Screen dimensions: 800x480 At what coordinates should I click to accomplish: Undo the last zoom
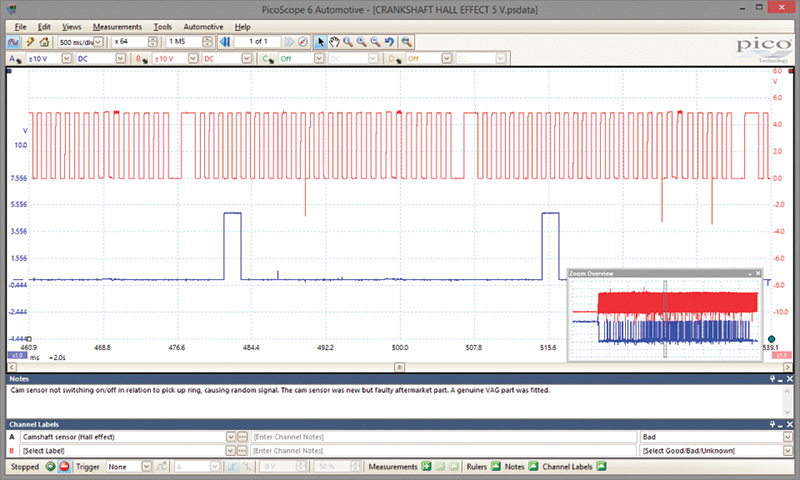[x=389, y=42]
